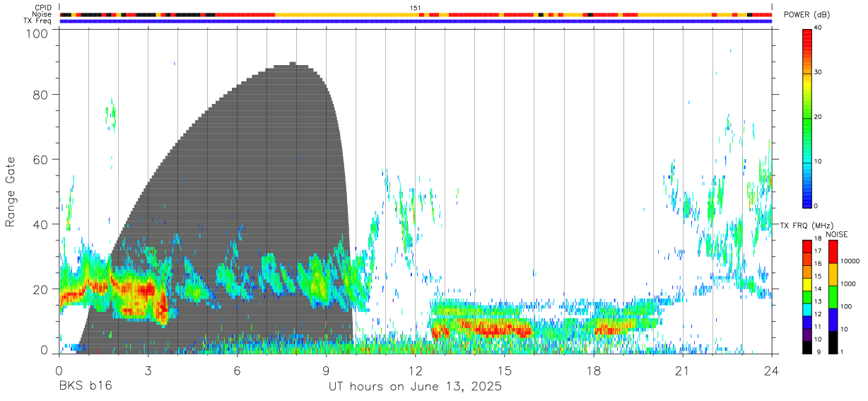Image resolution: width=868 pixels, height=401 pixels.
Task: Click y-axis tick label '60'
Action: [x=41, y=160]
